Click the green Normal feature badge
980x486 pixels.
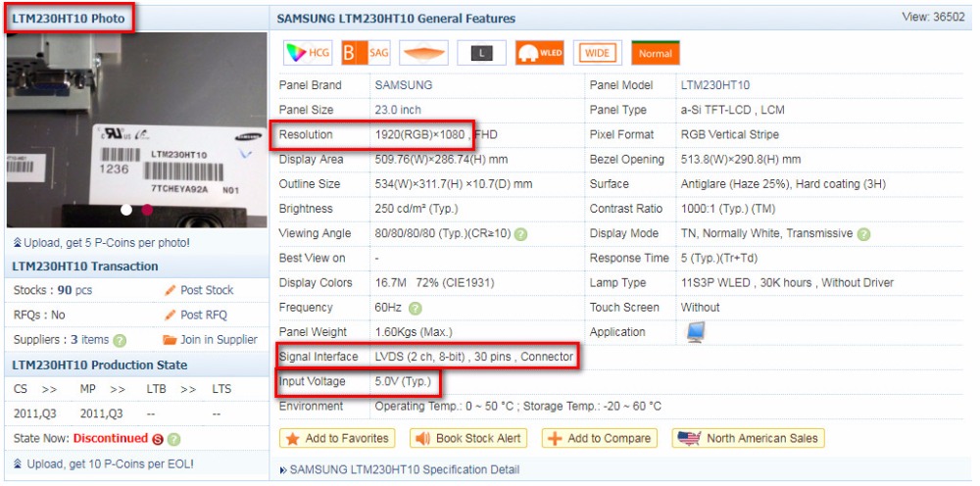tap(656, 53)
